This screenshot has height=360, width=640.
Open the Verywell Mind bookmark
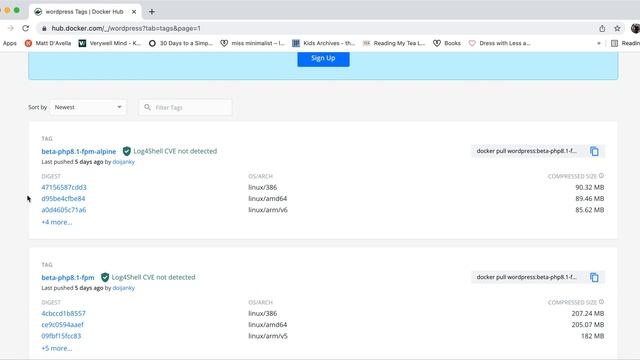pos(110,43)
